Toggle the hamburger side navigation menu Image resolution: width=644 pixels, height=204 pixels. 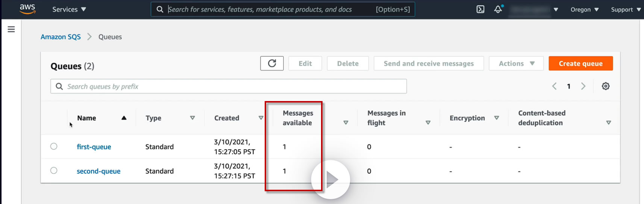pyautogui.click(x=11, y=29)
